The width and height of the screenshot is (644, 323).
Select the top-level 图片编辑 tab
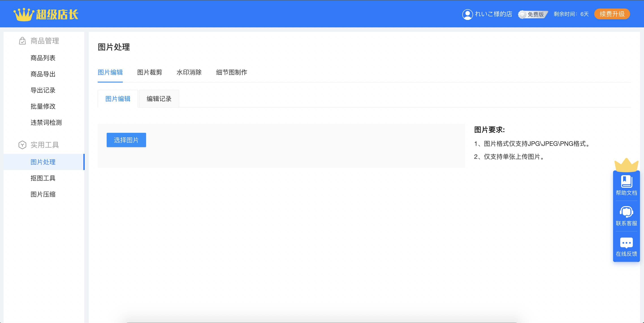click(x=110, y=72)
